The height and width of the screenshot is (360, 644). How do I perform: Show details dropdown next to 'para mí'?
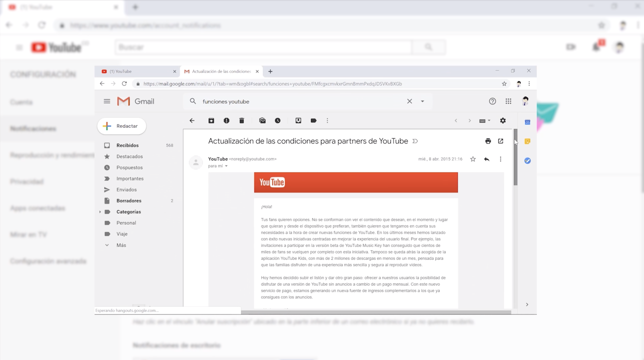[226, 166]
